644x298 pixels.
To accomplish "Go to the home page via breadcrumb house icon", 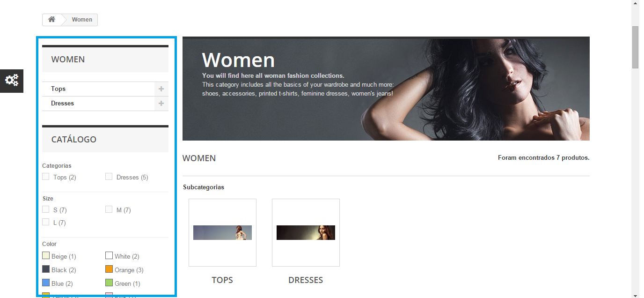I will click(x=52, y=20).
